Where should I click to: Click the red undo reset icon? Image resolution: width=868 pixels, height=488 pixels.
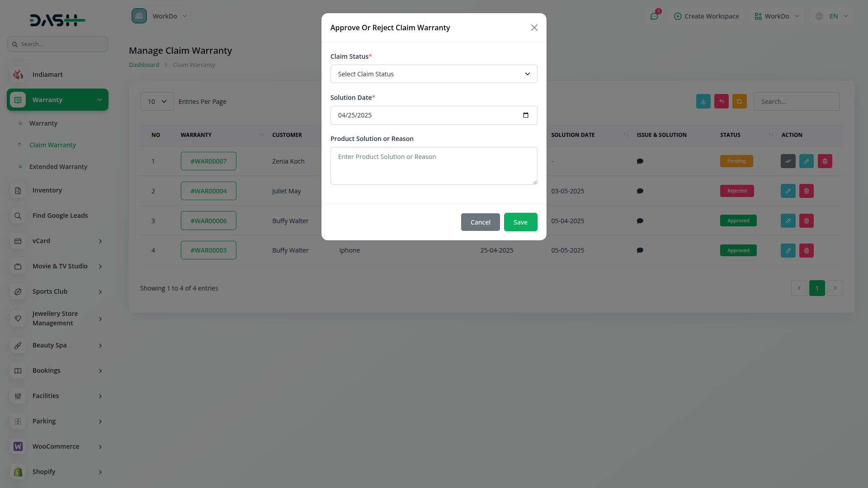point(721,102)
